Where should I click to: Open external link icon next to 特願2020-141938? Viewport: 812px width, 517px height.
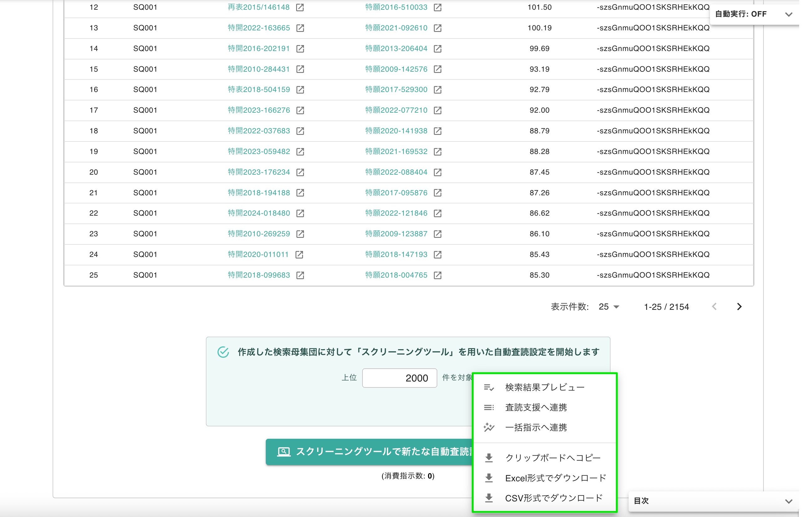[x=437, y=131]
